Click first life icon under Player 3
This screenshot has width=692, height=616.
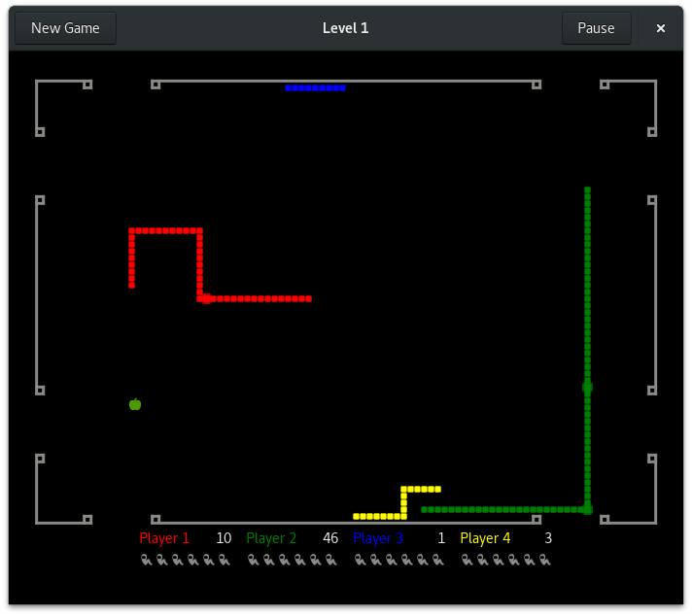[360, 560]
